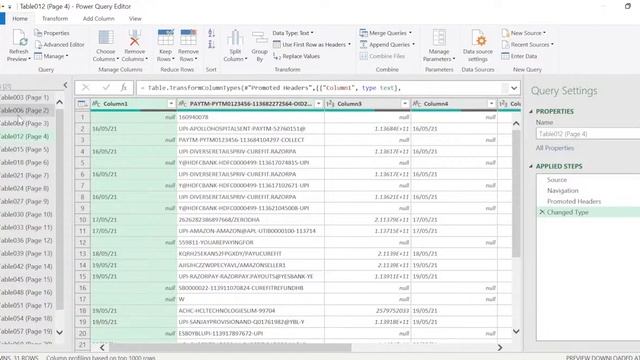This screenshot has height=360, width=640.
Task: Click the fx insert step icon
Action: point(124,87)
